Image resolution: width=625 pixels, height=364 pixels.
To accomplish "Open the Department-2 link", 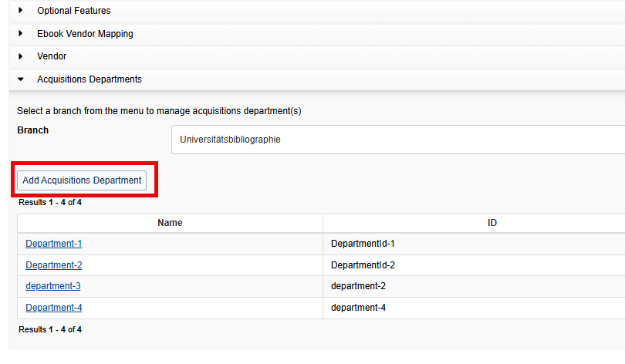I will pyautogui.click(x=53, y=265).
